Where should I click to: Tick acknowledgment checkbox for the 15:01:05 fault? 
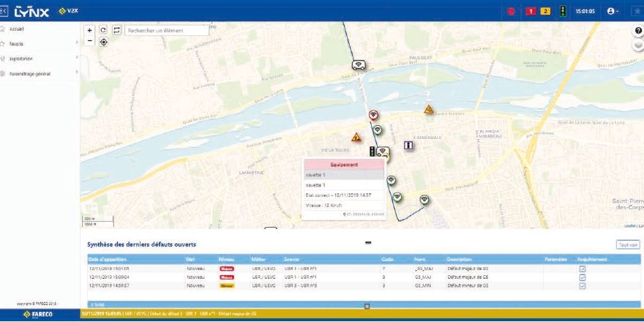(x=583, y=269)
